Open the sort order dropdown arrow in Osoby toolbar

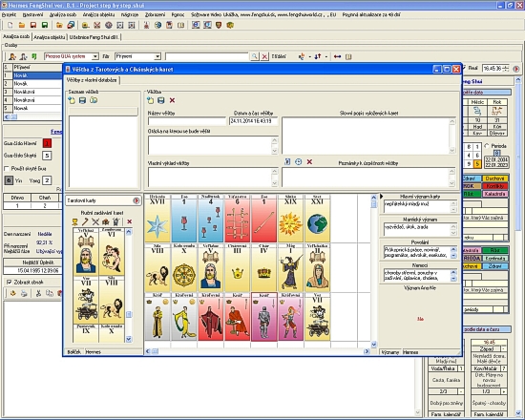326,57
